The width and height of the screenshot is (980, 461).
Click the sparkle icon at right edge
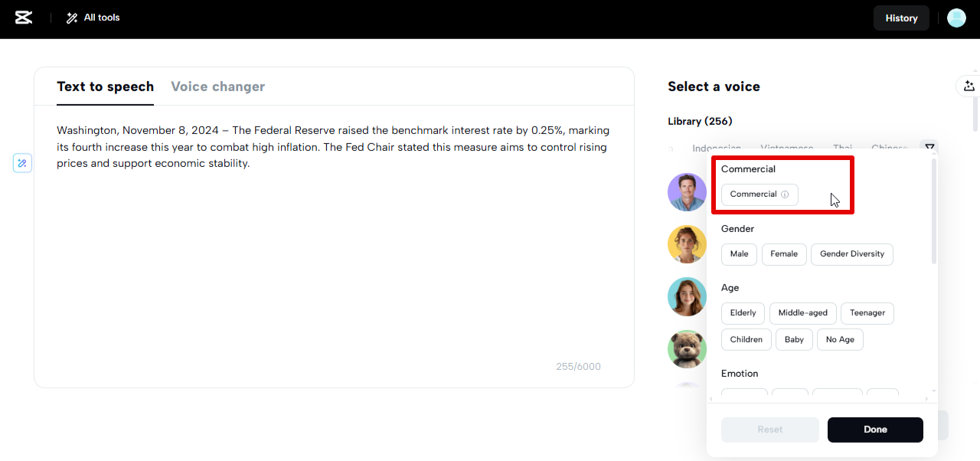(969, 87)
